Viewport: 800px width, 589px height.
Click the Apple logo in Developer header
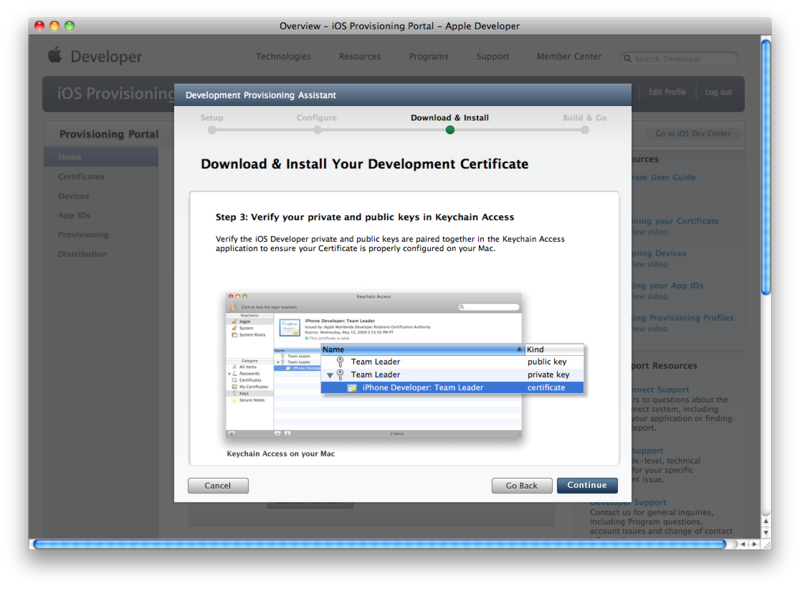(55, 55)
